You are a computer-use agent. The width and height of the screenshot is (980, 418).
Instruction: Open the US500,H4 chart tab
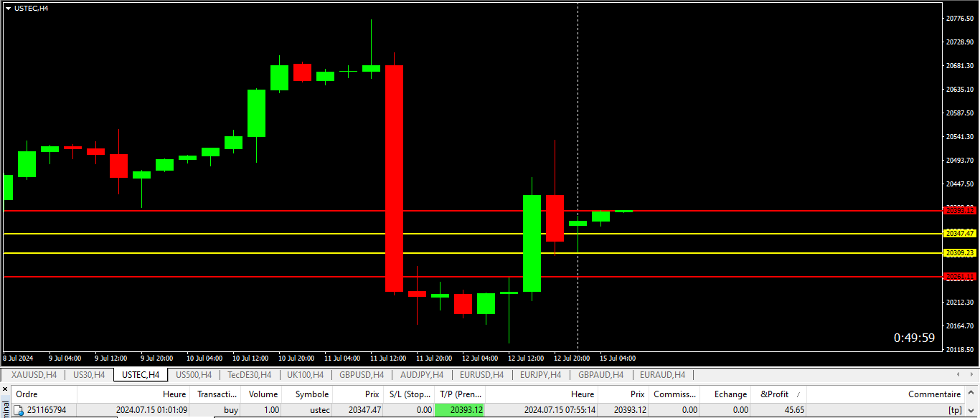(194, 374)
